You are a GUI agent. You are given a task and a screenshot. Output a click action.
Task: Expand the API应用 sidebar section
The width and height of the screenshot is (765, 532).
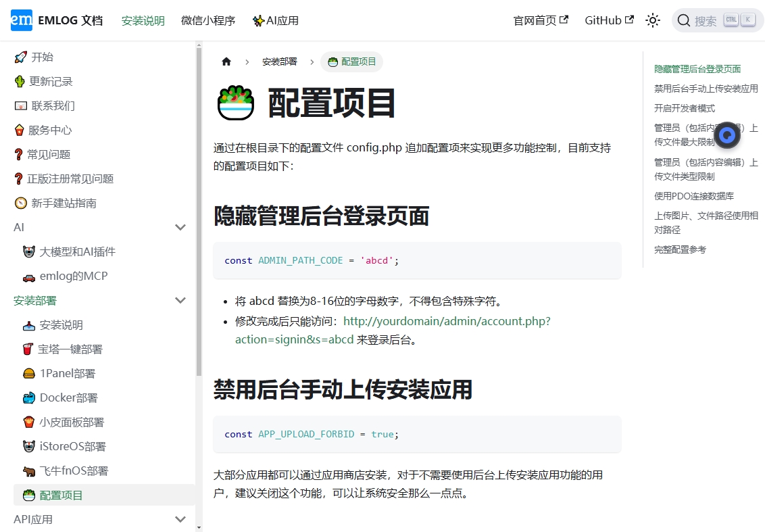(180, 519)
